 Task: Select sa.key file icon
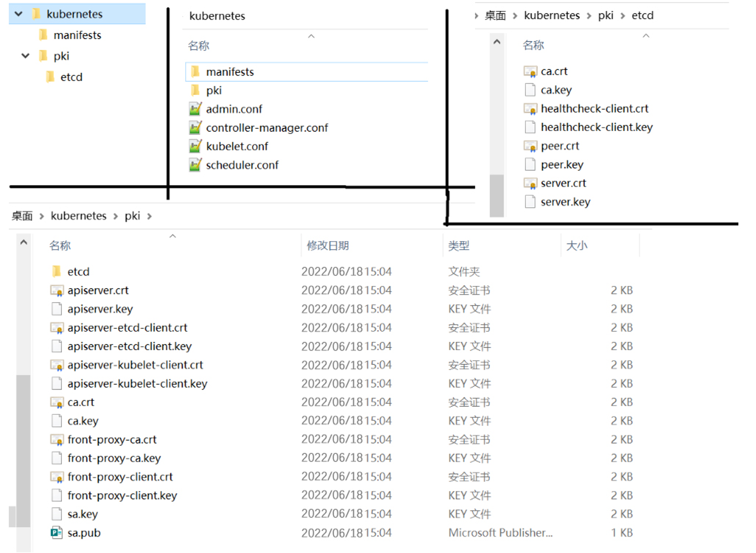tap(57, 514)
